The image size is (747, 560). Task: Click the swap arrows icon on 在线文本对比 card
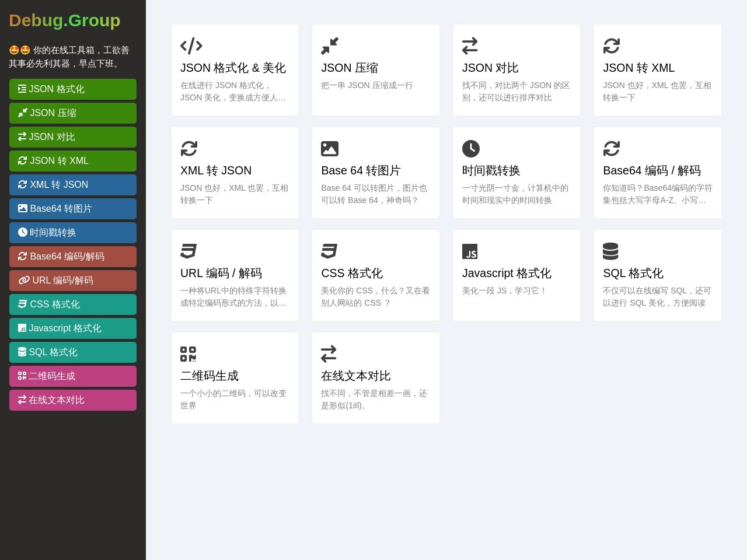329,353
